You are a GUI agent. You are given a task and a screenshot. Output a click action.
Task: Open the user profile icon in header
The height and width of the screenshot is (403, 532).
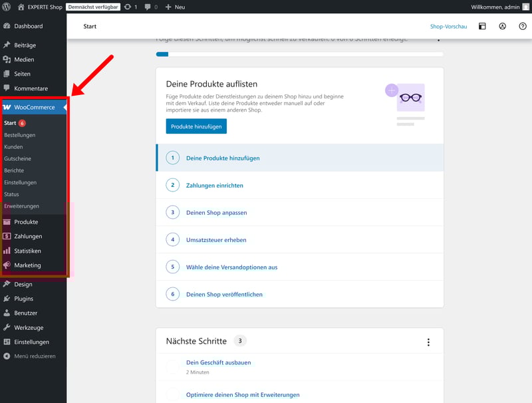502,27
